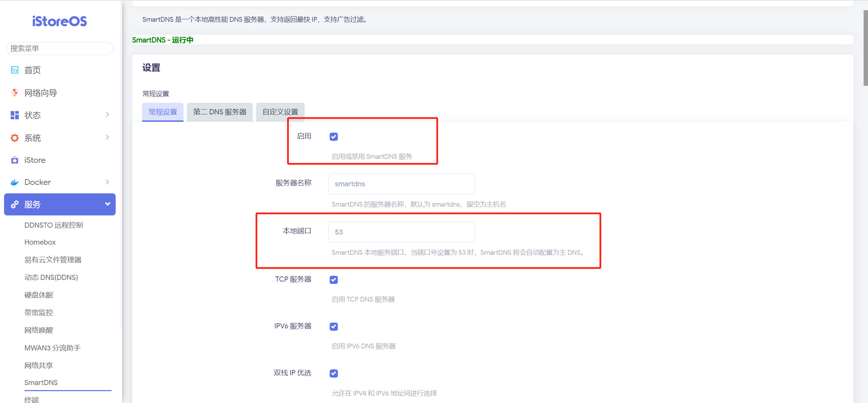Click the page vertical scrollbar
The width and height of the screenshot is (868, 403).
[x=865, y=47]
